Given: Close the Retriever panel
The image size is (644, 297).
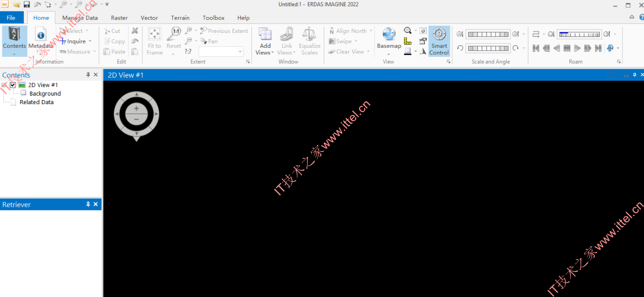Looking at the screenshot, I should [96, 204].
